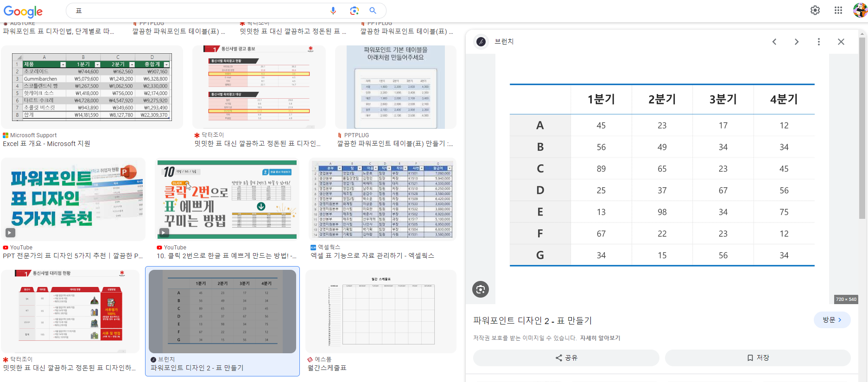Open PPT 전문가의 표 디자인 5가지 추천 caption
868x382 pixels.
tap(73, 256)
